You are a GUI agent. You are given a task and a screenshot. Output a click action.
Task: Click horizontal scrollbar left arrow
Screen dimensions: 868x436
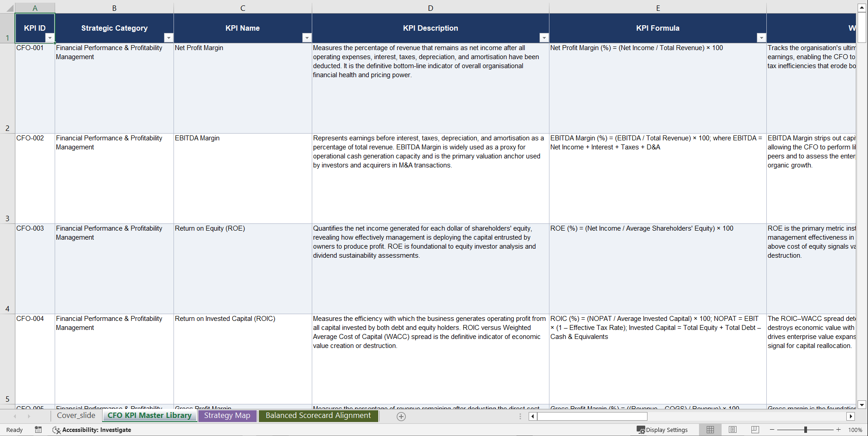click(533, 416)
